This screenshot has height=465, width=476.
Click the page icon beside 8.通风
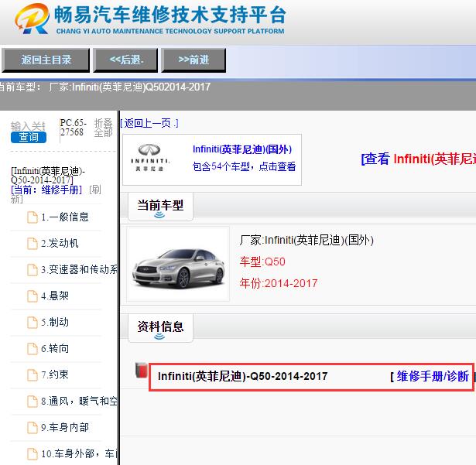tap(33, 402)
